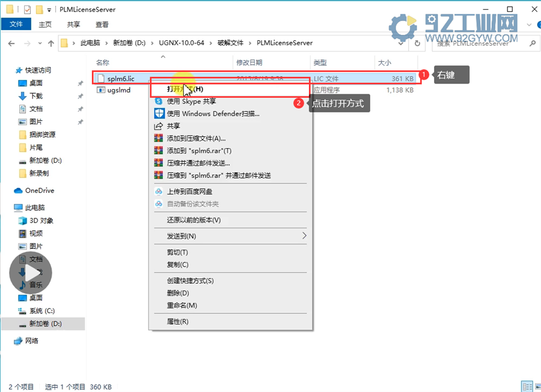Screen dimensions: 541x392
Task: Click the 下载 download arrow icon in Quick access
Action: point(22,96)
